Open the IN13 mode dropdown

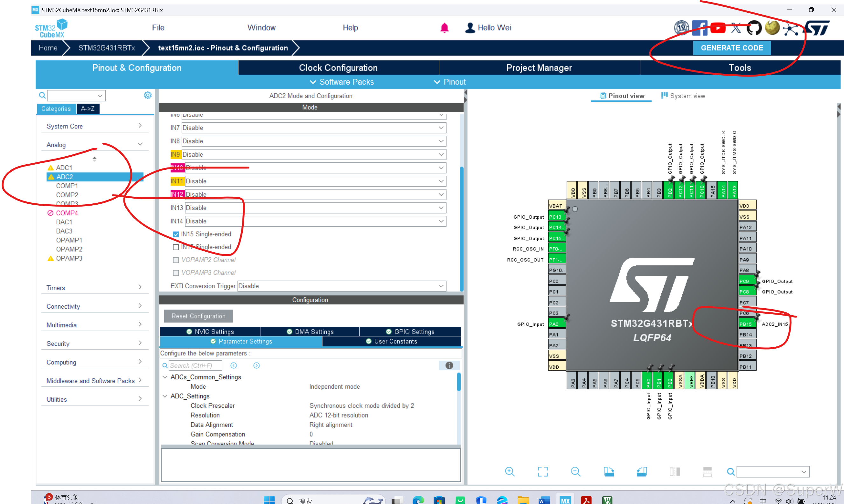click(441, 208)
